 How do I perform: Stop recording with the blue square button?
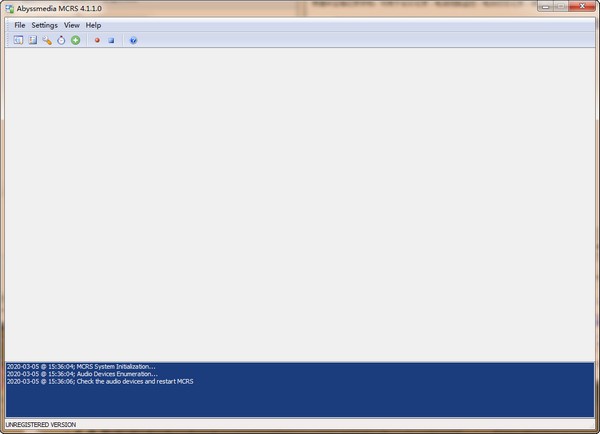click(111, 40)
